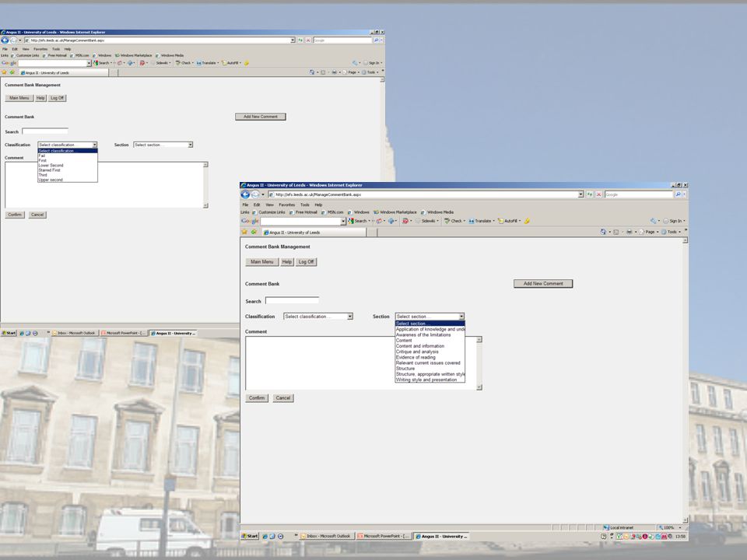Click the Start button on the front taskbar

pyautogui.click(x=250, y=536)
